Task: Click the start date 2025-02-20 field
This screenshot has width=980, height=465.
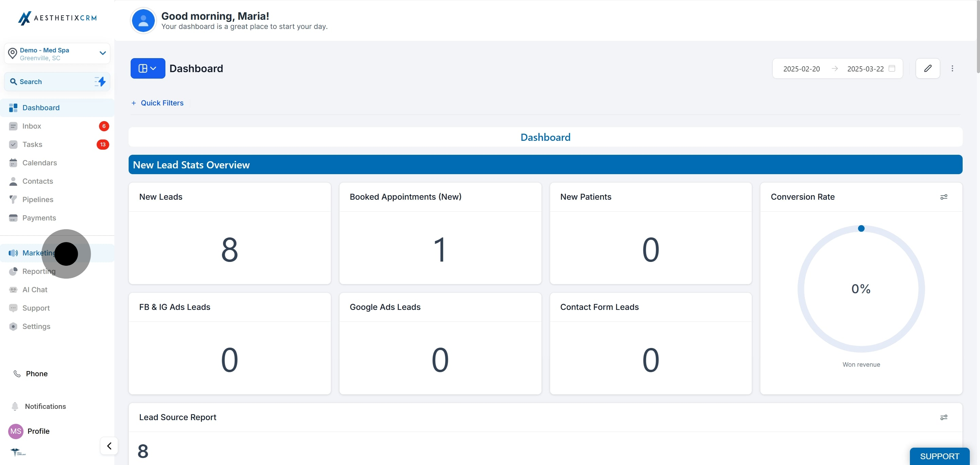Action: [x=801, y=69]
